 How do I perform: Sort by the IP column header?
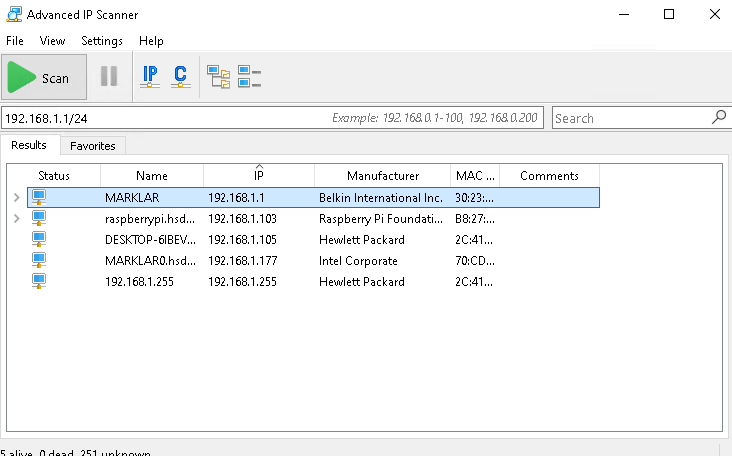pos(259,176)
